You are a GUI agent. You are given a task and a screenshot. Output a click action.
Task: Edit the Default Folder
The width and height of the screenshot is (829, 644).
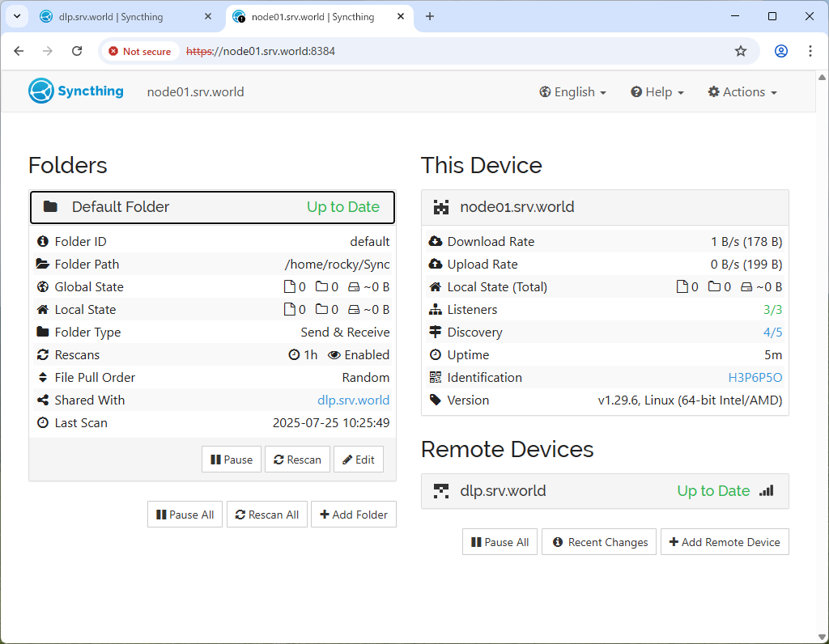[x=359, y=460]
